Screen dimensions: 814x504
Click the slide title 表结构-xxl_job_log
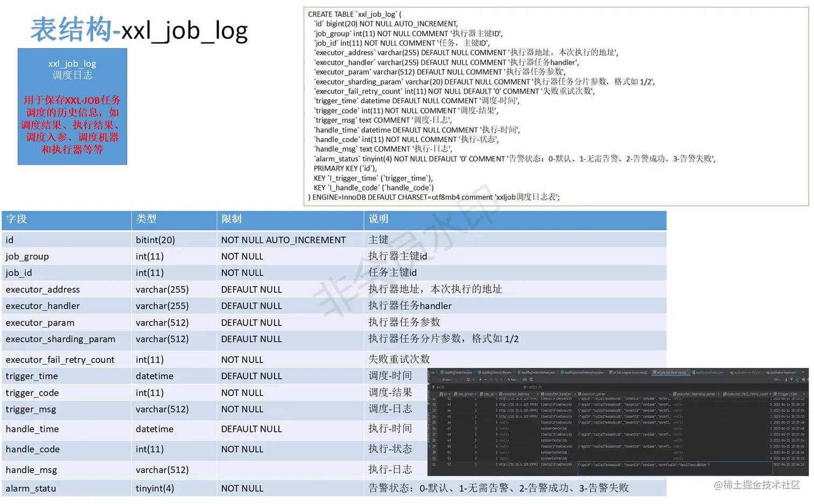click(x=139, y=30)
